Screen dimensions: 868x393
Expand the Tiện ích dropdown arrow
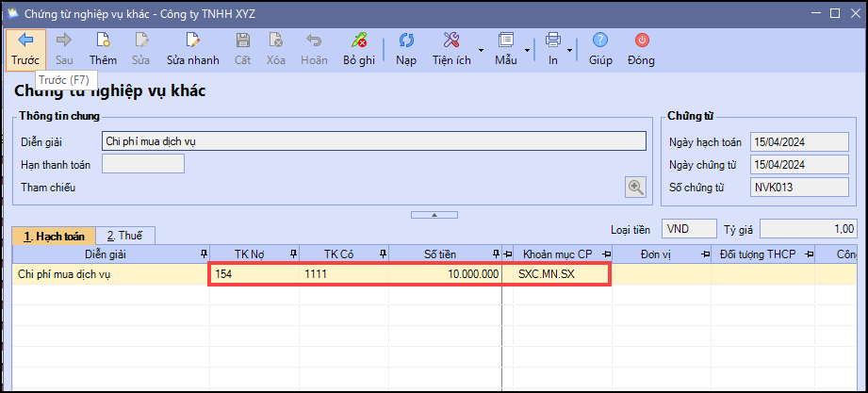point(481,49)
